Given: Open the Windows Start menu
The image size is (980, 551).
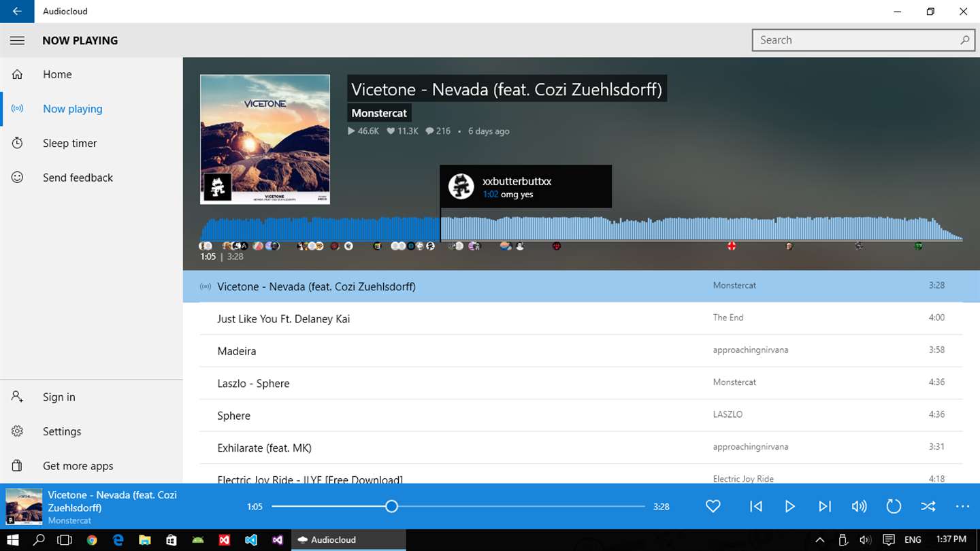Looking at the screenshot, I should tap(13, 540).
